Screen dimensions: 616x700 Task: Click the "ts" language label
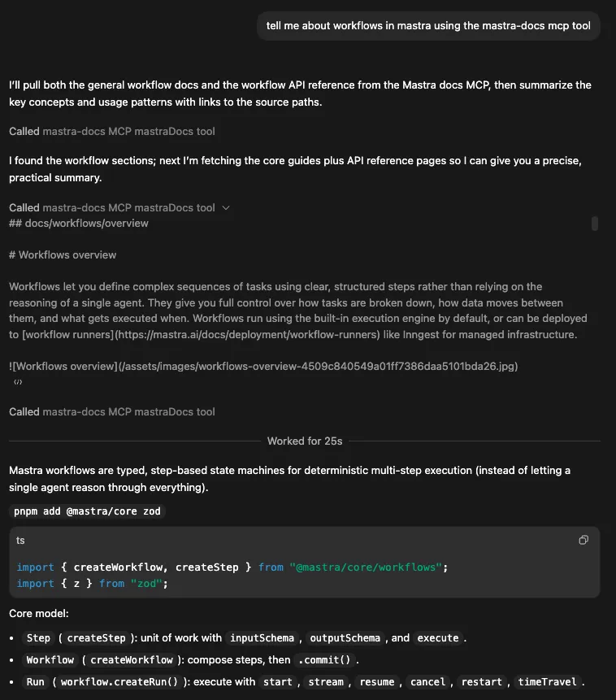tap(20, 540)
